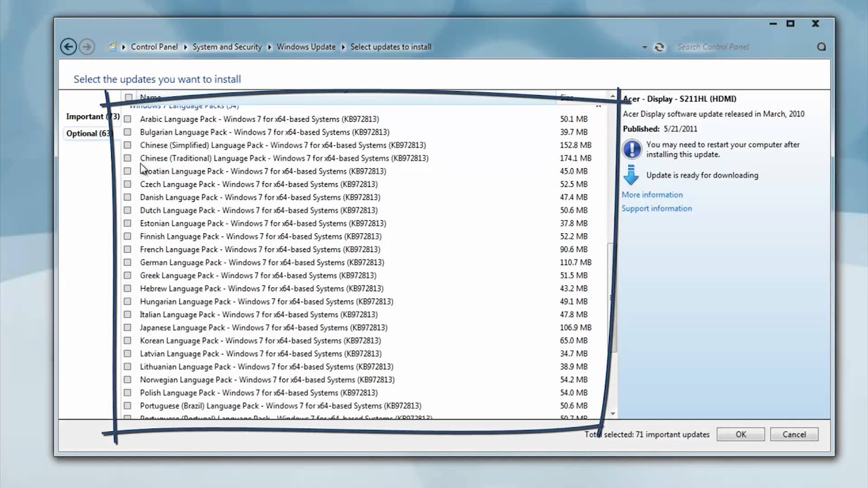The width and height of the screenshot is (868, 488).
Task: Select the Dutch Language Pack row
Action: [x=365, y=210]
